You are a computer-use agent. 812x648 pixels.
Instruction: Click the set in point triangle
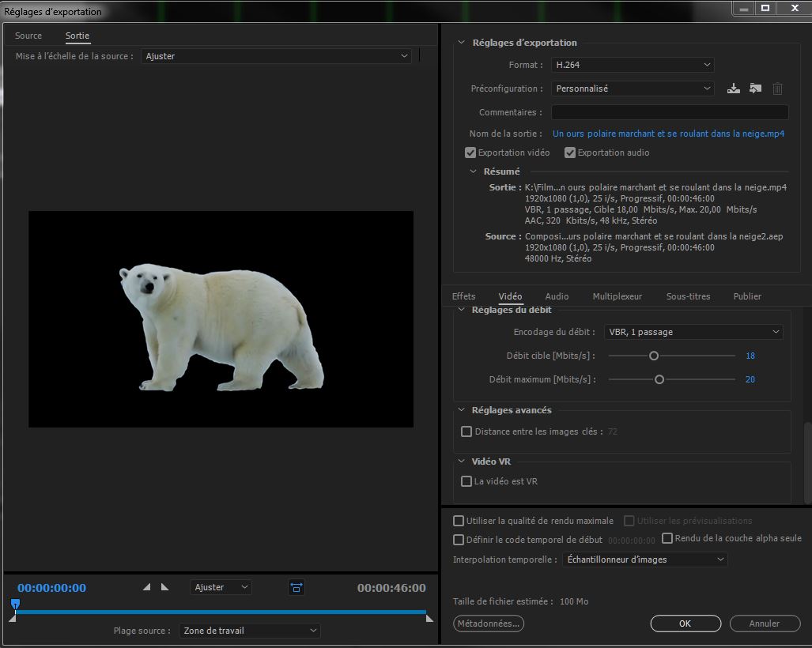(146, 587)
